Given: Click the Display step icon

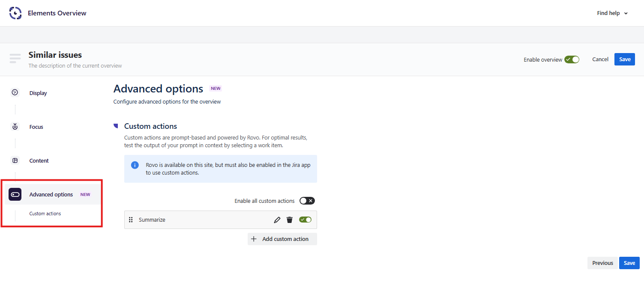Looking at the screenshot, I should (15, 92).
